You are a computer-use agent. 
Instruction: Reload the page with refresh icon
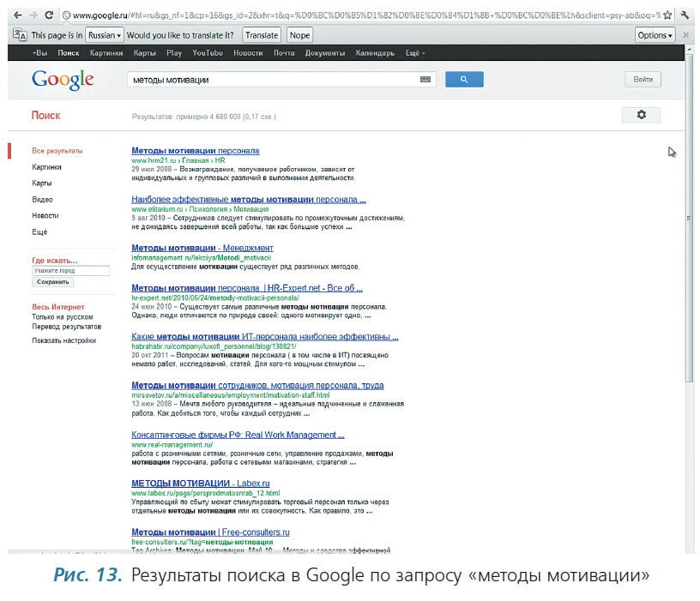tap(49, 15)
